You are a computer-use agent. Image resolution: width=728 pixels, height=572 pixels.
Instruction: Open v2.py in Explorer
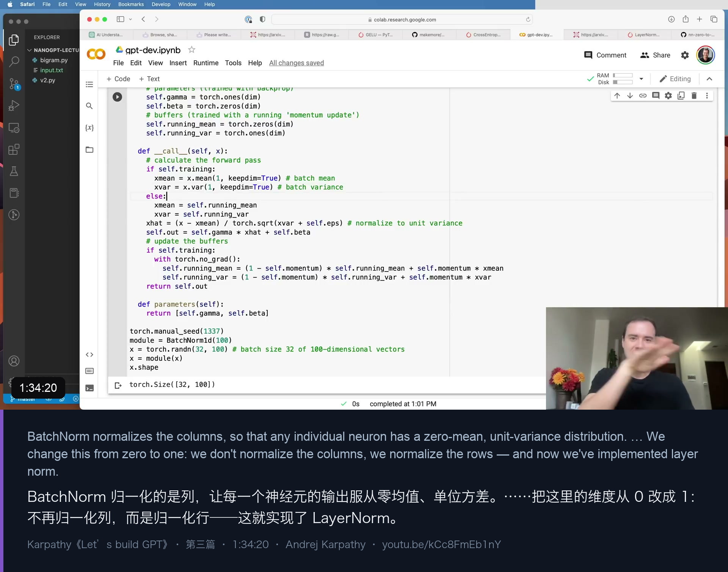[x=47, y=80]
